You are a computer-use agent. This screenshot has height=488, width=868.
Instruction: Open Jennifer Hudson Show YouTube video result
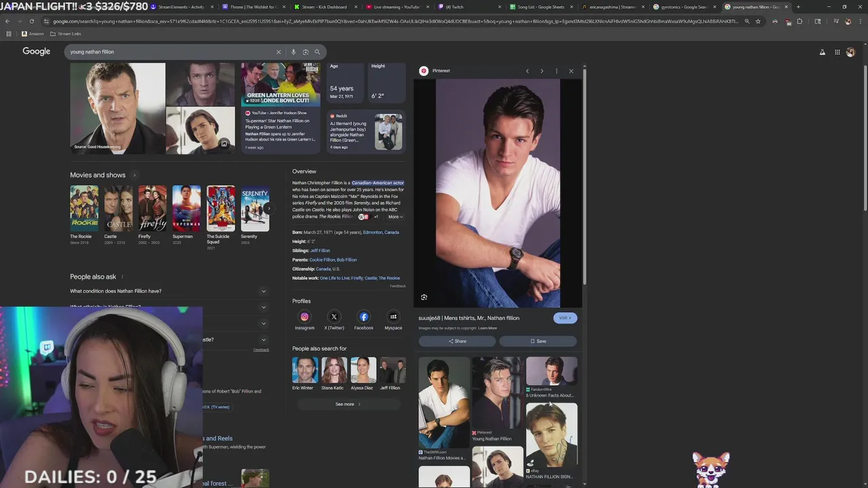pos(281,108)
